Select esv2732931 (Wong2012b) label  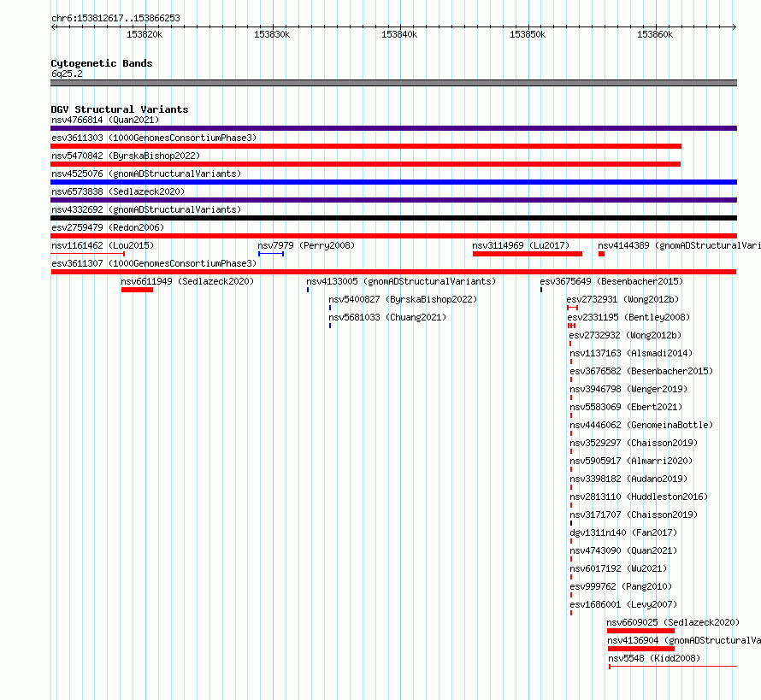(x=622, y=299)
